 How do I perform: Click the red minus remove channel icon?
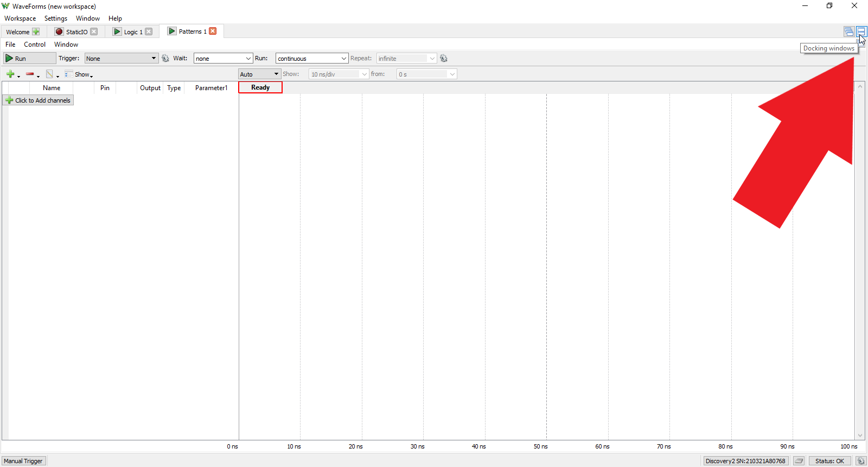30,74
